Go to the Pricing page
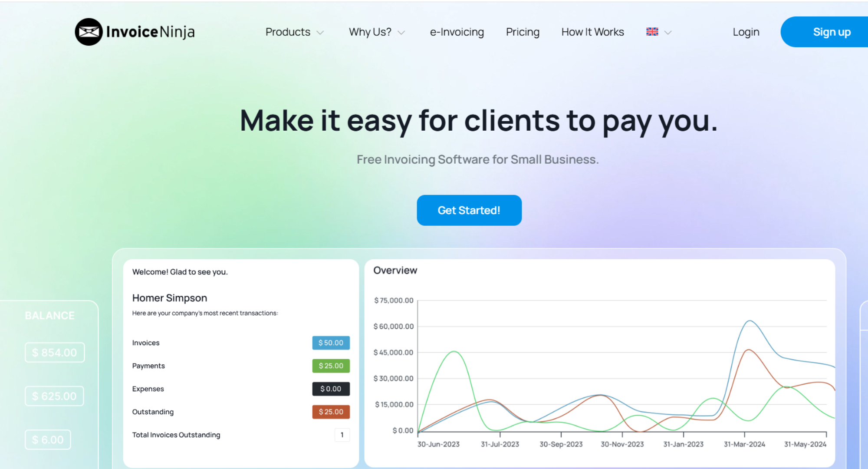The height and width of the screenshot is (469, 868). pyautogui.click(x=523, y=32)
